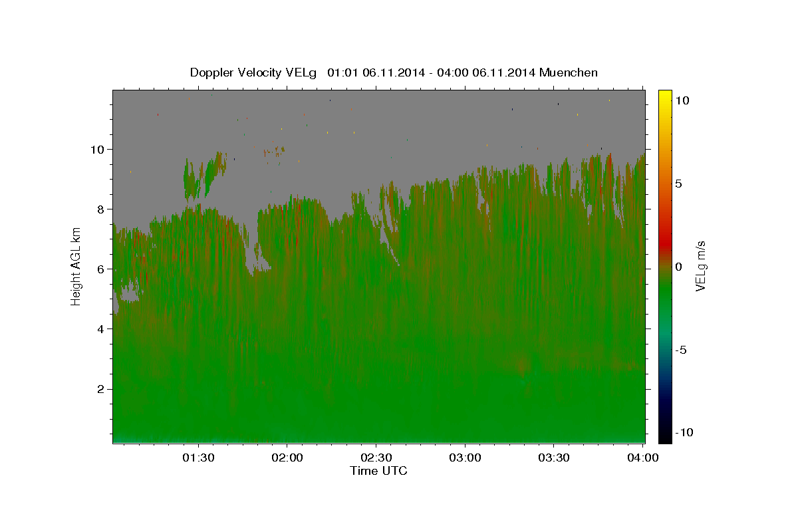Click the 'Time UTC' axis label

378,471
